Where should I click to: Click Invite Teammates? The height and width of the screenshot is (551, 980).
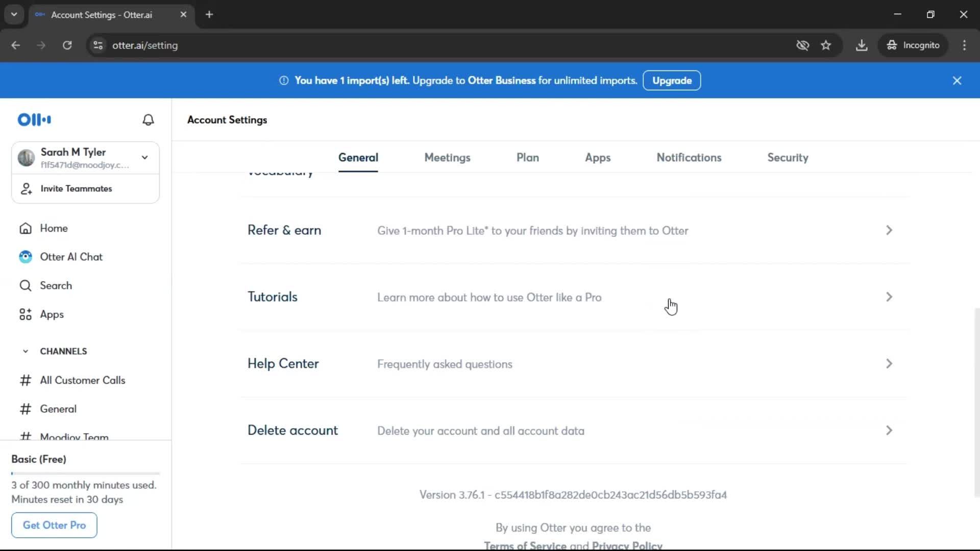click(x=76, y=188)
